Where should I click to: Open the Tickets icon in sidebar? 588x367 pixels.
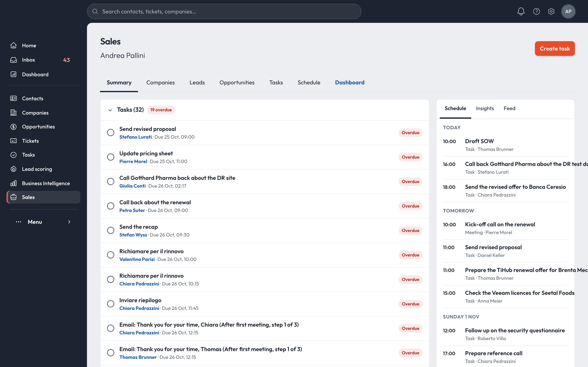coord(14,141)
